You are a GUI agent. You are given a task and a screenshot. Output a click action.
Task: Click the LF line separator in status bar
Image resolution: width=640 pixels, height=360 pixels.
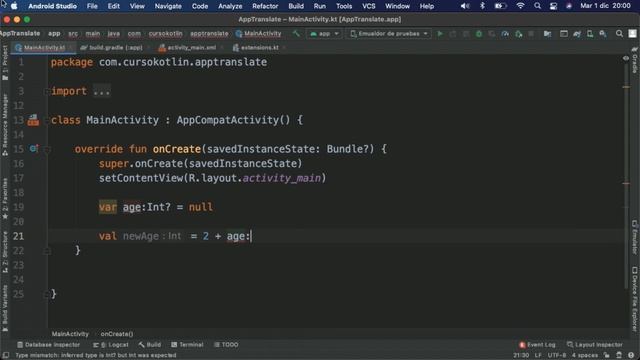538,356
